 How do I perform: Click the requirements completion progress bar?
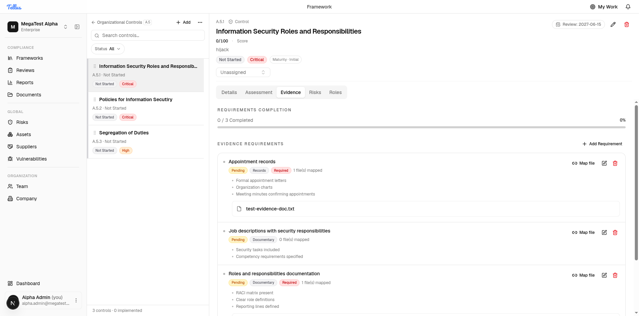[422, 127]
